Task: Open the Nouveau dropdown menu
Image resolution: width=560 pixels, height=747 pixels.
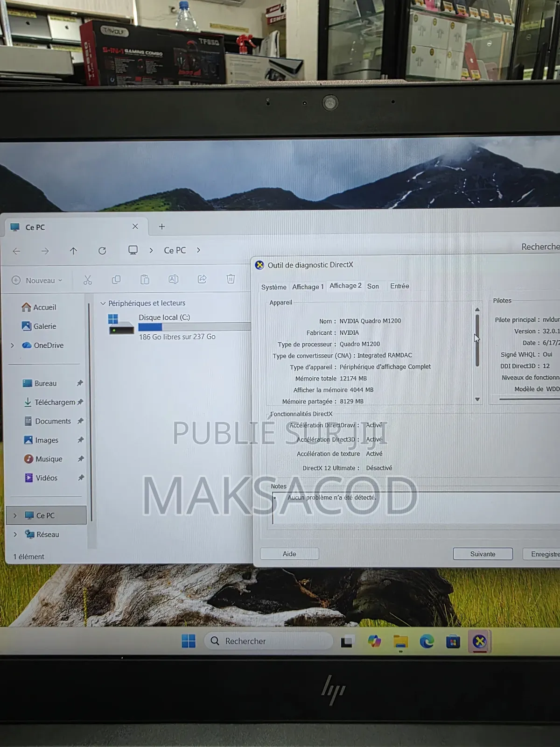Action: 37,280
